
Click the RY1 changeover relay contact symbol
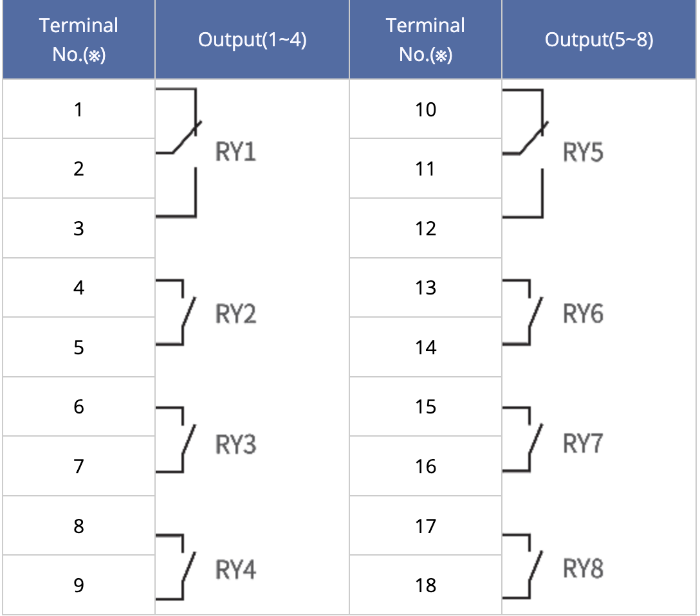[179, 153]
